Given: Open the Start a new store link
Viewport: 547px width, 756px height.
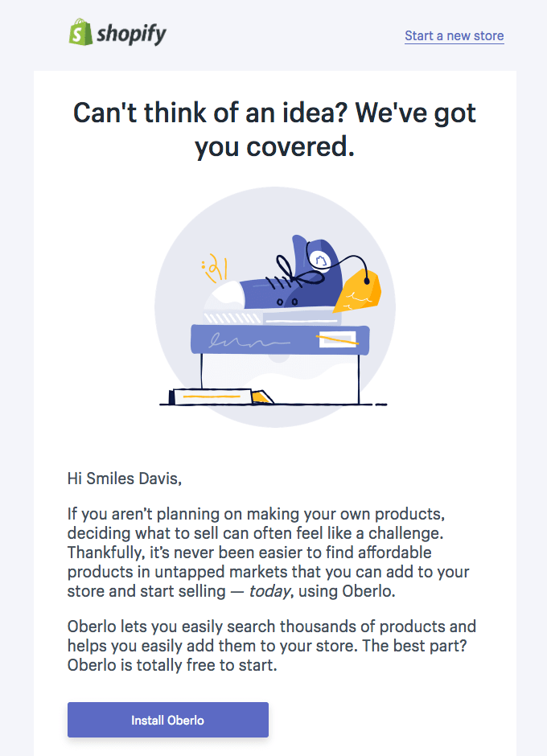Looking at the screenshot, I should click(x=454, y=35).
